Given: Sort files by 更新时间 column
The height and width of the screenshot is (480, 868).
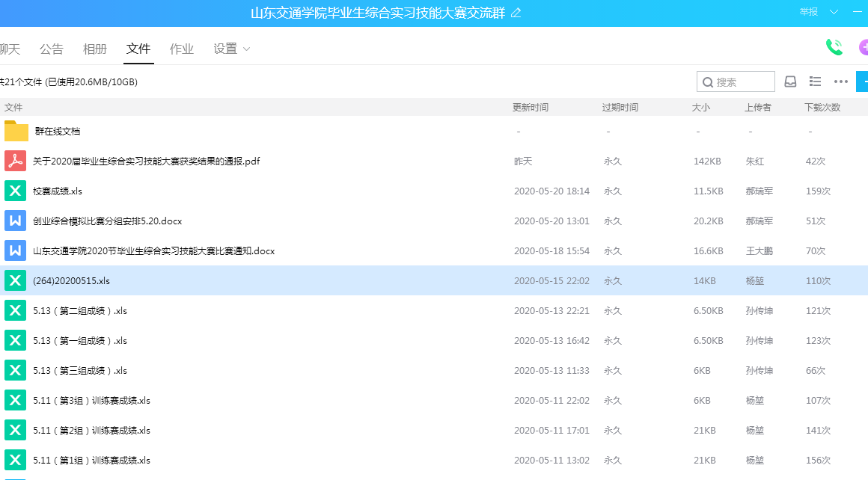Looking at the screenshot, I should pos(531,108).
